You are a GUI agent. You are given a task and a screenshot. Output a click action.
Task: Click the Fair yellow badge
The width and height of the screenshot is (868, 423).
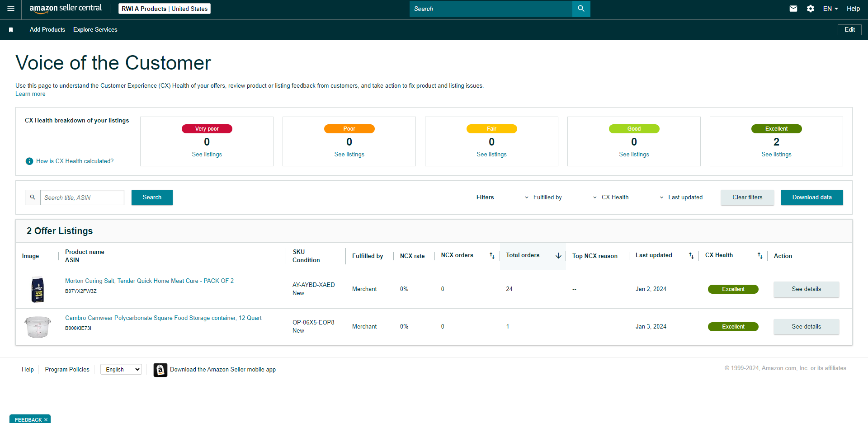[x=492, y=129]
